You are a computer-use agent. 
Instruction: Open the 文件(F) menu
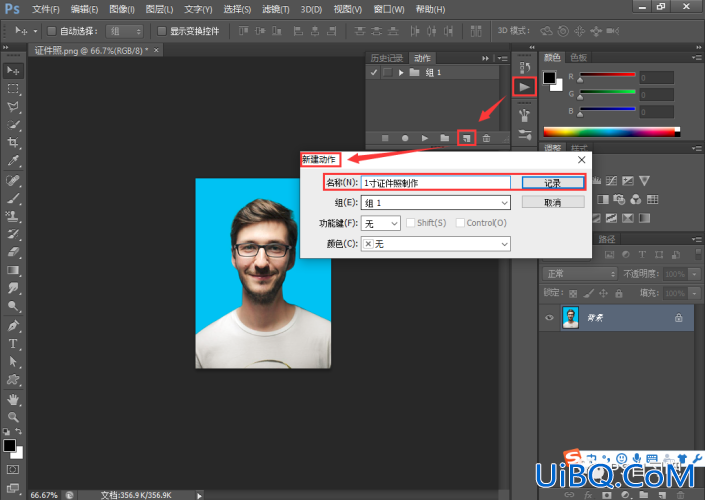click(x=46, y=9)
